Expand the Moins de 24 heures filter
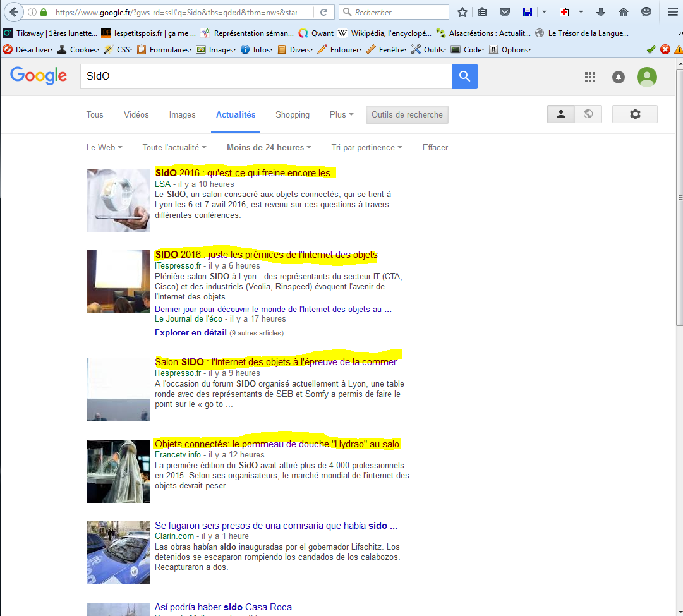This screenshot has height=616, width=683. pyautogui.click(x=269, y=148)
